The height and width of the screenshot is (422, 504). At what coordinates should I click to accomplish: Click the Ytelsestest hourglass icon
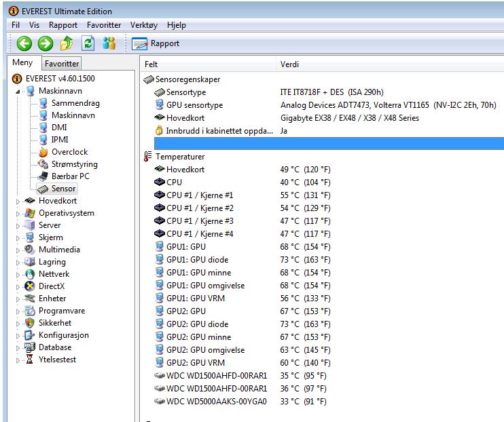tap(30, 360)
